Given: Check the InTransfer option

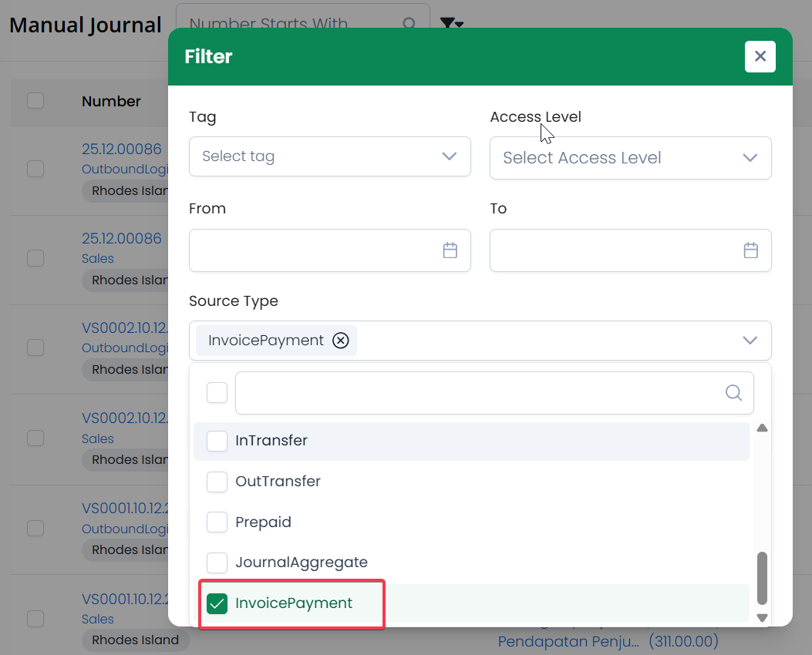Looking at the screenshot, I should 217,441.
